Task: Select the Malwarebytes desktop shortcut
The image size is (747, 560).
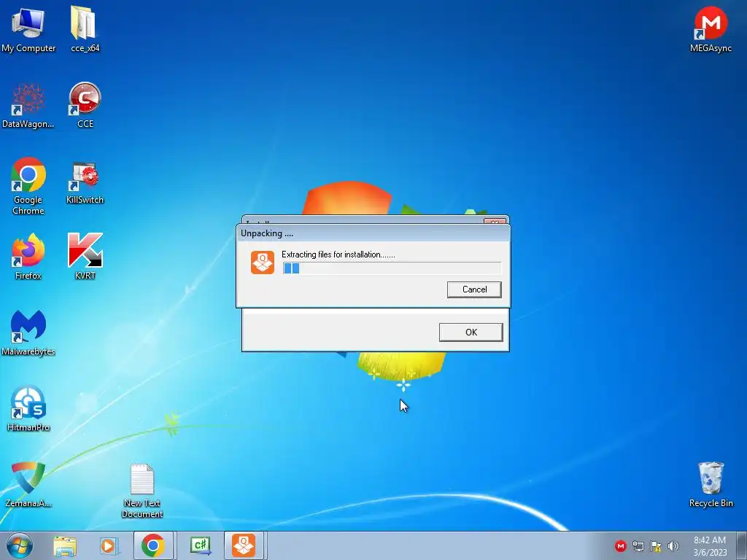Action: [x=28, y=332]
